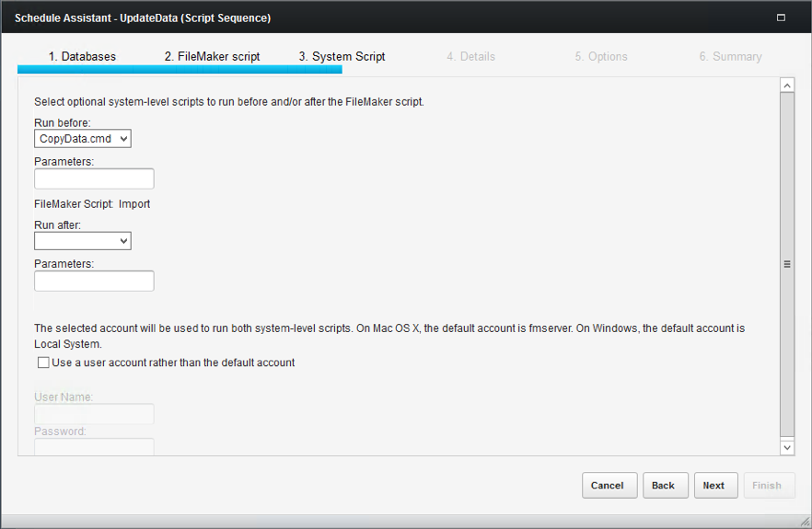Viewport: 812px width, 529px height.
Task: Click the disabled Details step tab
Action: 471,56
